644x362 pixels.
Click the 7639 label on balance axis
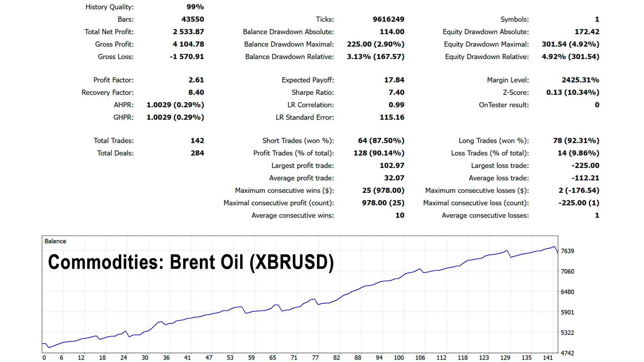pyautogui.click(x=567, y=251)
